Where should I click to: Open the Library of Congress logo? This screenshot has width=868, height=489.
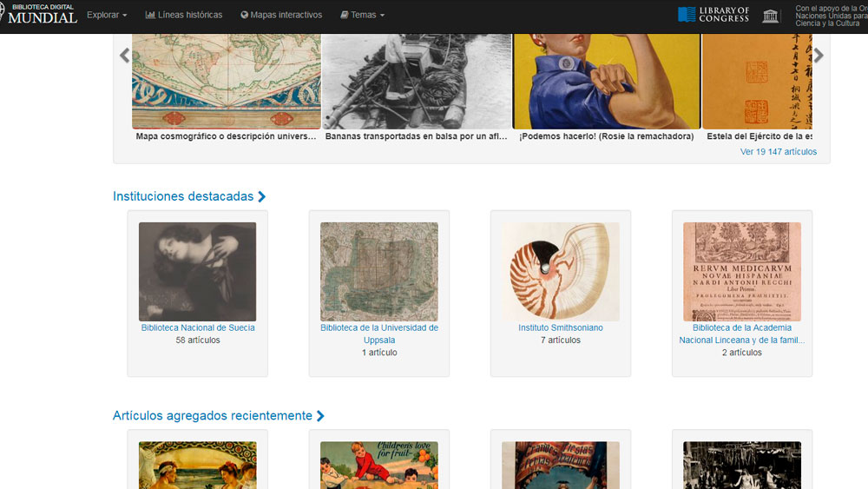(713, 15)
